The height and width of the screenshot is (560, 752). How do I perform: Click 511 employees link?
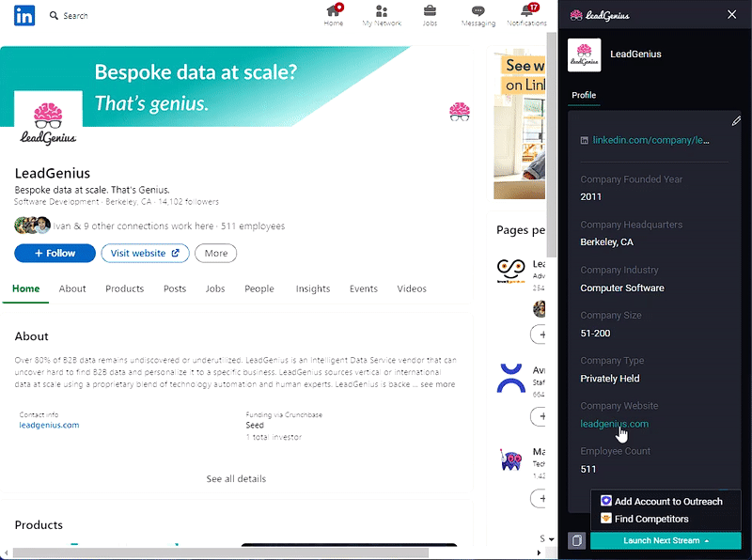tap(253, 226)
